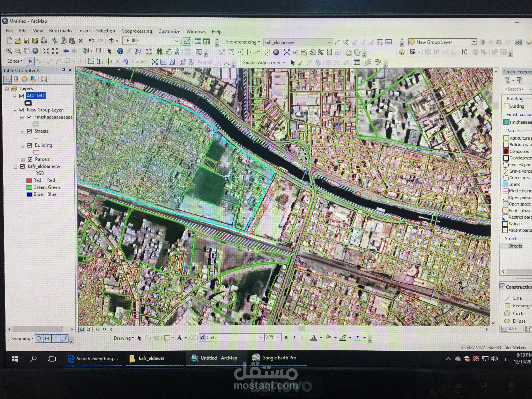Open the Drawing menu

click(x=124, y=338)
